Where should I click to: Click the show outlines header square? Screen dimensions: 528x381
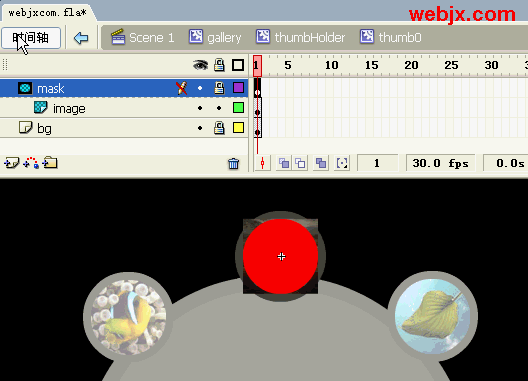point(238,65)
